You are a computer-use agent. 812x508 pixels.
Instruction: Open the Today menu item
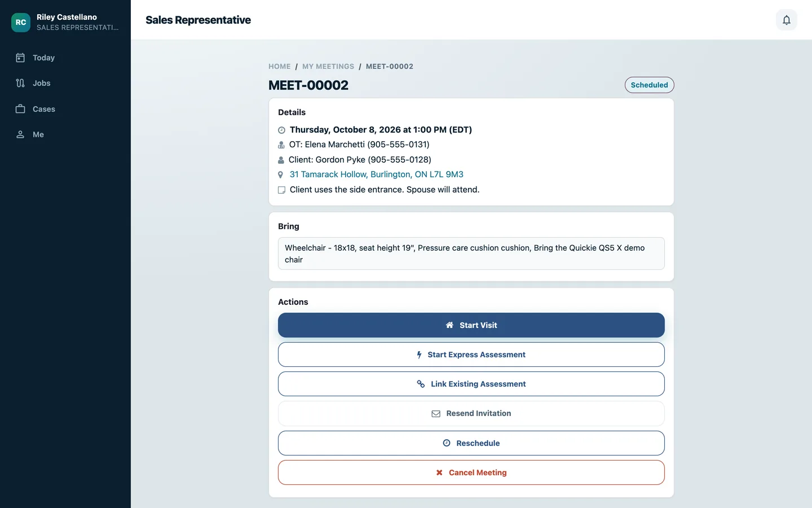point(65,58)
